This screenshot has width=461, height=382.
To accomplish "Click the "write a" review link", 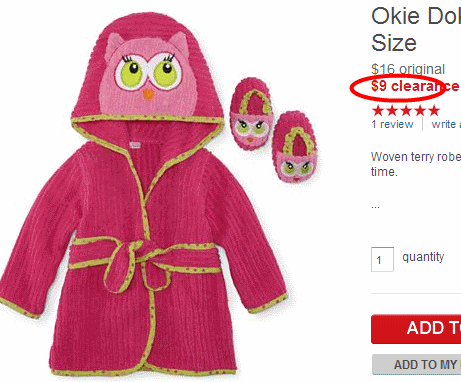I will [446, 124].
